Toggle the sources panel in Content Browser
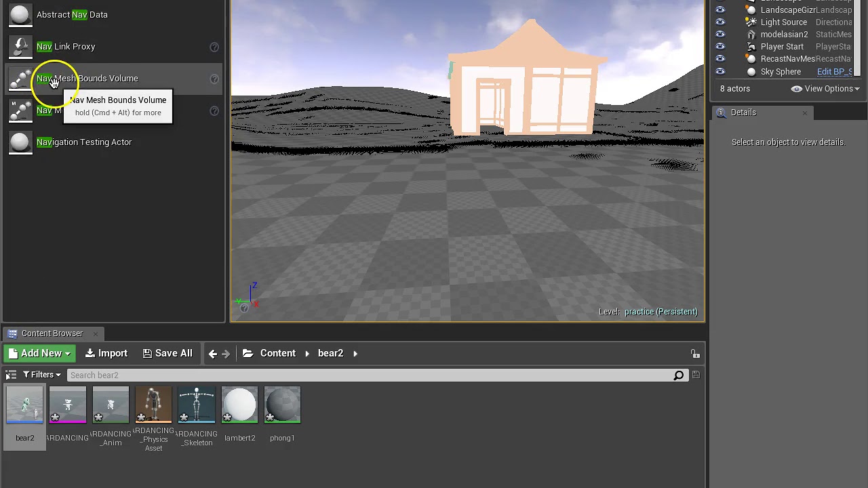 pyautogui.click(x=11, y=375)
